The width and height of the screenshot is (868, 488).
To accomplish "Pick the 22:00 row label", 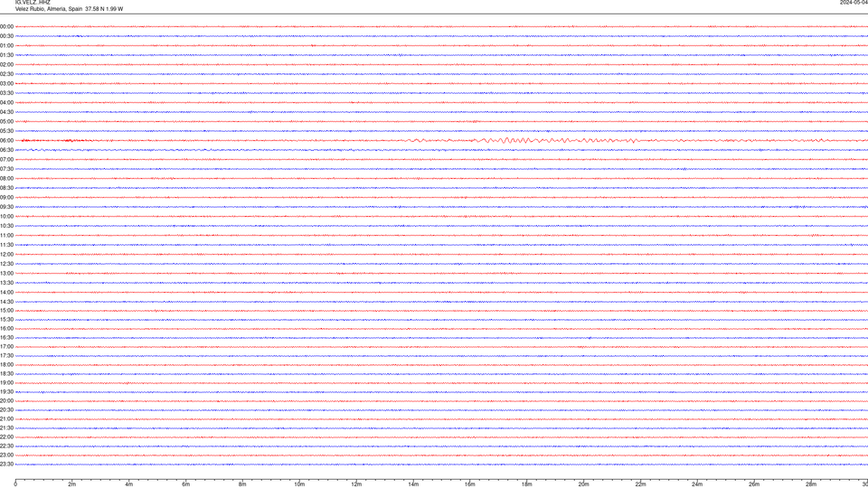I will tap(6, 437).
